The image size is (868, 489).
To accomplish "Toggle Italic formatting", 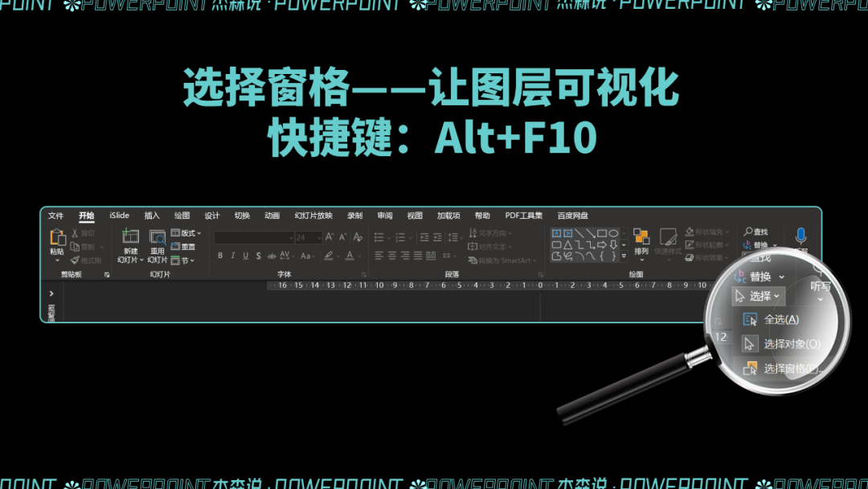I will 232,255.
